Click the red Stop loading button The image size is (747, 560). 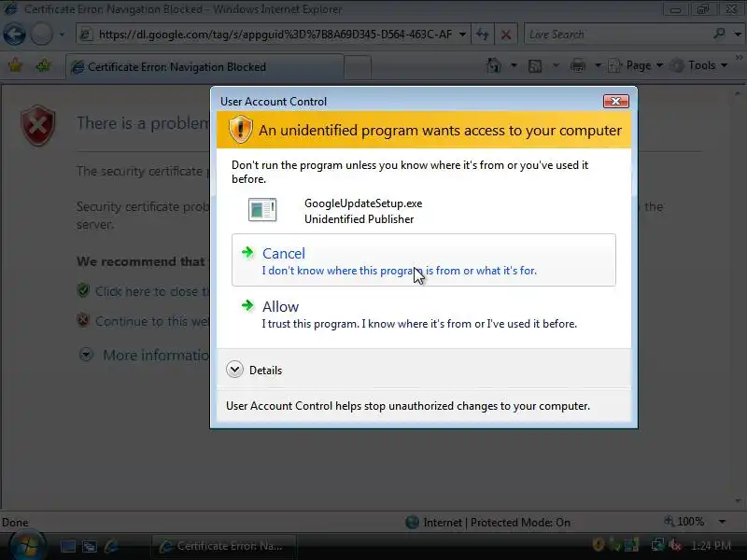506,35
